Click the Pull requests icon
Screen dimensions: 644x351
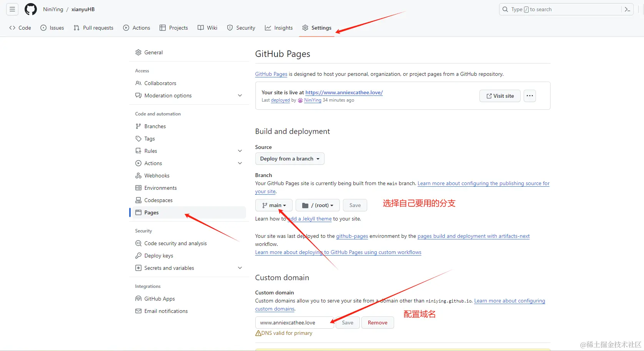[77, 28]
